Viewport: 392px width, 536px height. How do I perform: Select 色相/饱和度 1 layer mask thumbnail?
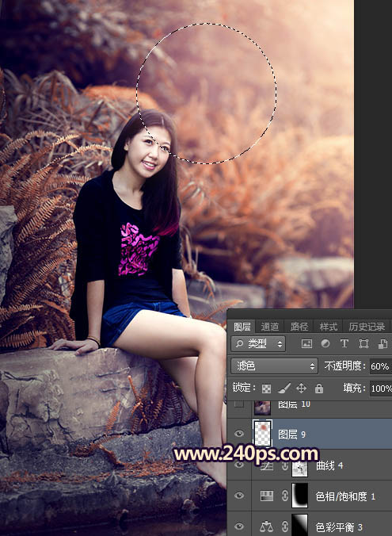299,496
